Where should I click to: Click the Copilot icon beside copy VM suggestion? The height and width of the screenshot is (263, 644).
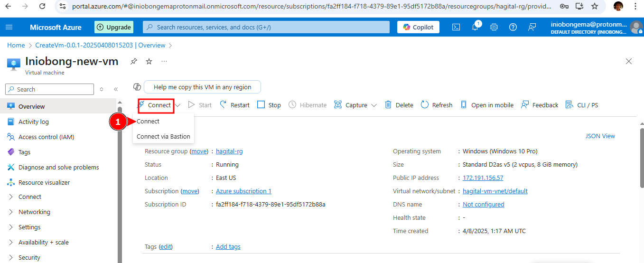coord(137,87)
